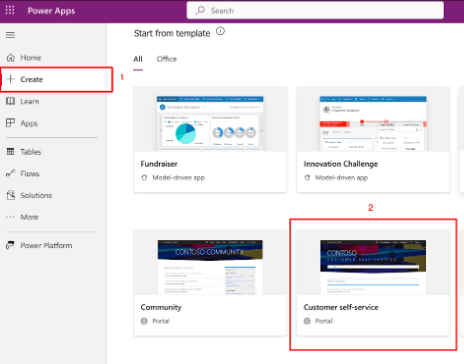
Task: Click the Tables icon in sidebar
Action: click(11, 152)
